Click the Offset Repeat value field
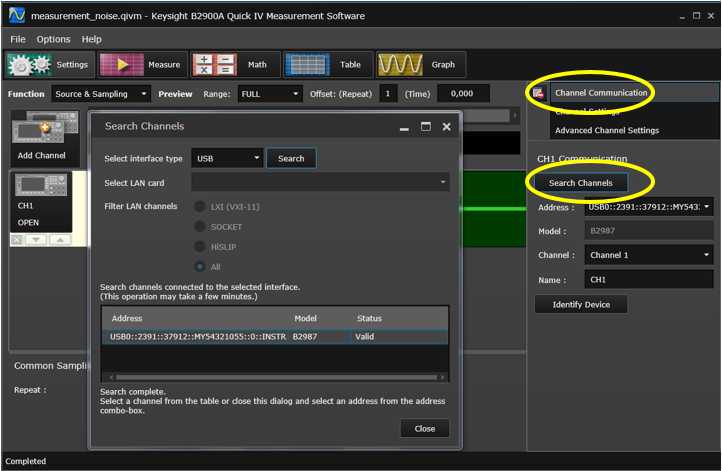Screen dimensions: 722x471 point(388,94)
